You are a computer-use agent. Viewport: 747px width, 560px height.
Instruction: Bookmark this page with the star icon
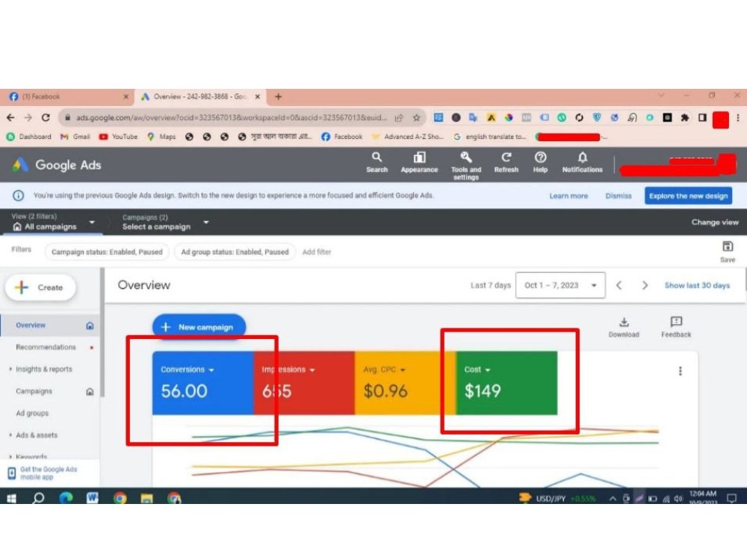pos(416,118)
